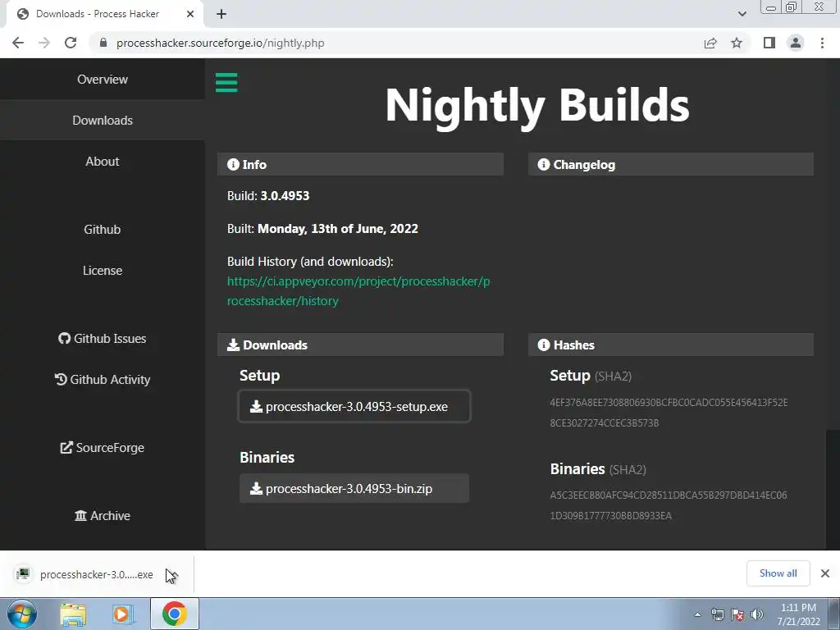Click the built date Monday, 13th of June, 2022
Viewport: 840px width, 630px height.
(337, 229)
